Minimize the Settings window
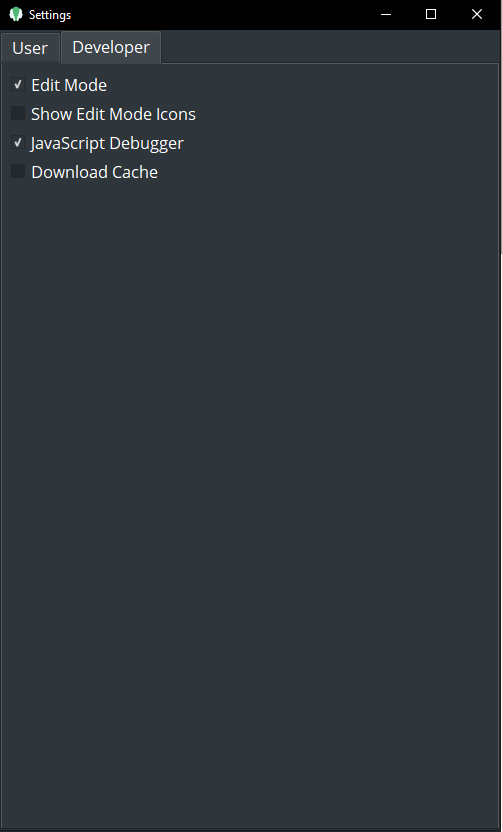 click(386, 14)
